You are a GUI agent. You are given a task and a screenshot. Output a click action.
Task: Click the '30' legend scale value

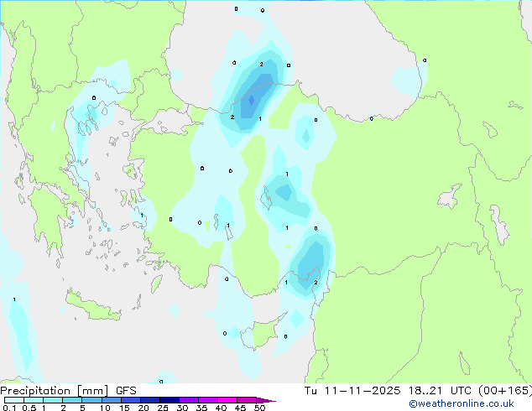tap(182, 408)
